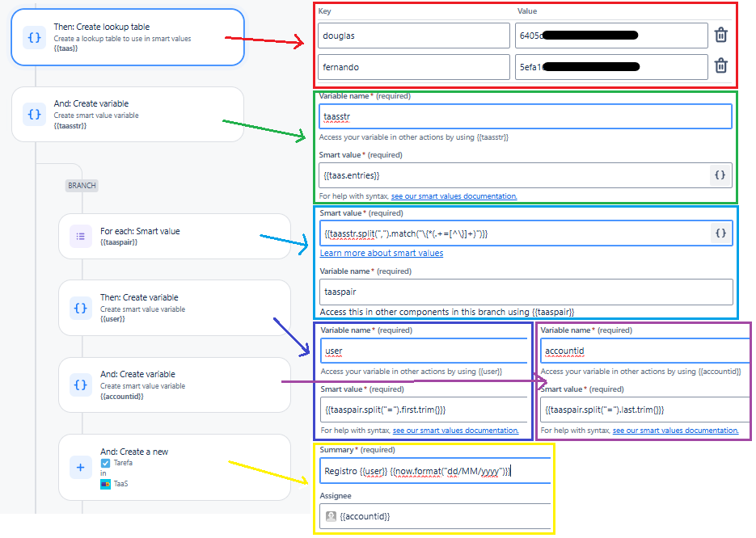Open smart value picker for taaspair expression
Screen dimensions: 756x538
tap(720, 233)
